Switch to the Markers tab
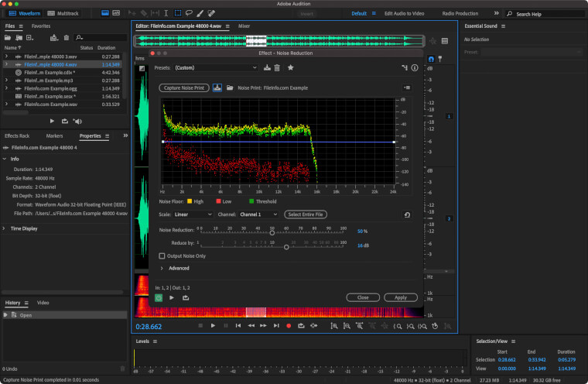Image resolution: width=588 pixels, height=384 pixels. click(x=54, y=135)
